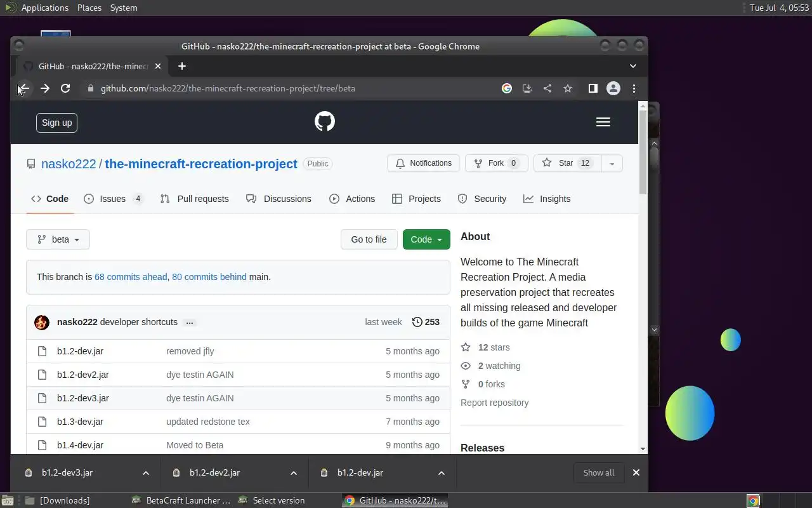This screenshot has width=812, height=508.
Task: Expand commit message ellipsis button
Action: click(x=189, y=322)
